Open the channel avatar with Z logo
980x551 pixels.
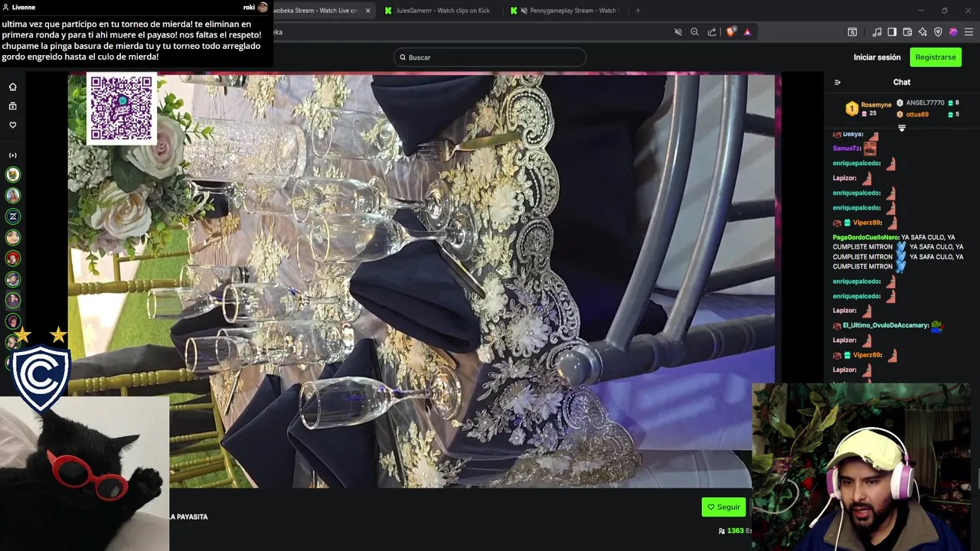point(13,217)
